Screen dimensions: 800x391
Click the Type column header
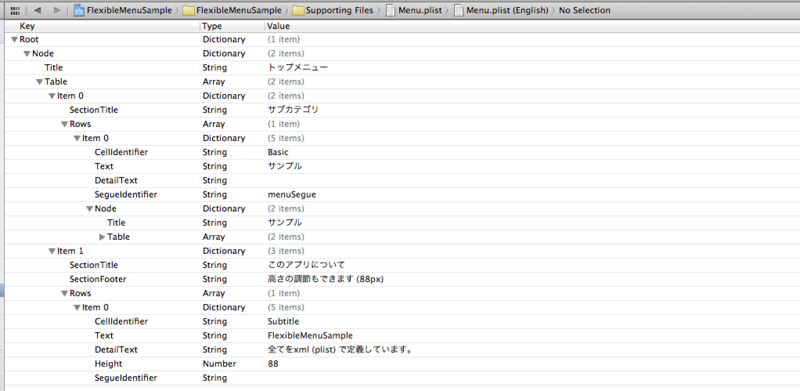pyautogui.click(x=212, y=26)
